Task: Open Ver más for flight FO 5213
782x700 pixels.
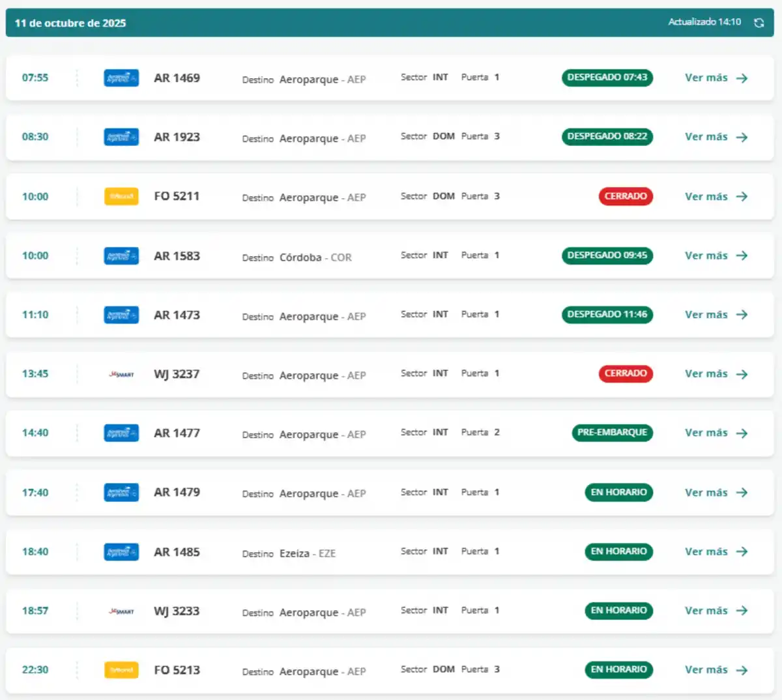Action: (716, 670)
